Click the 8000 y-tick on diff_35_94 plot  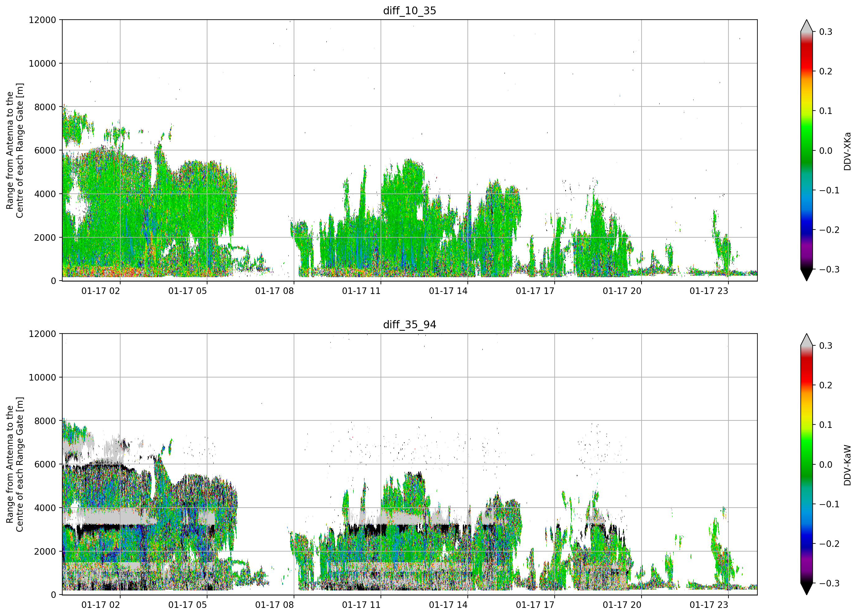(45, 421)
